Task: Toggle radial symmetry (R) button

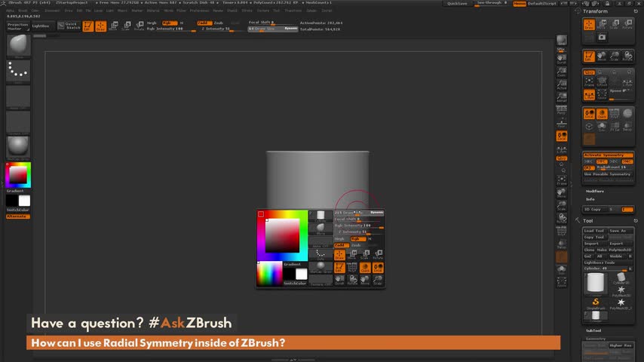Action: point(589,167)
